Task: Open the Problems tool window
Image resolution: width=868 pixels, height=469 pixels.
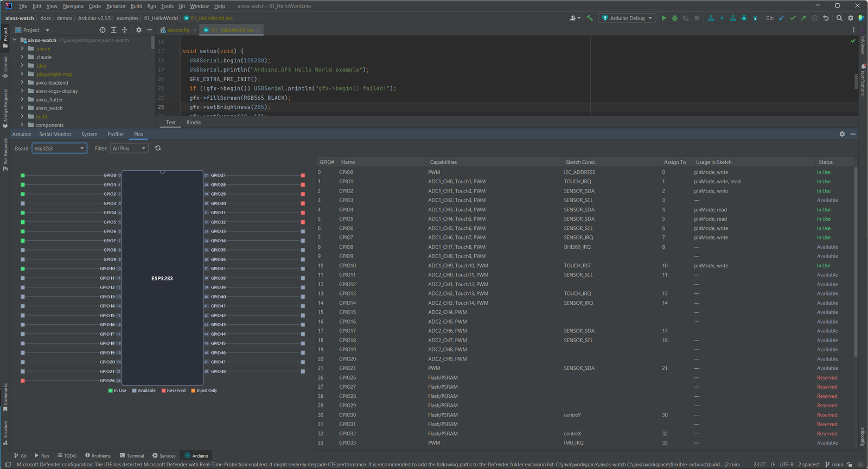Action: (98, 455)
